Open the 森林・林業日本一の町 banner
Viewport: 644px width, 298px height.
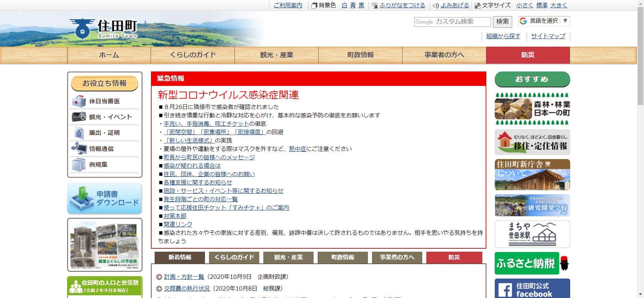(x=532, y=109)
